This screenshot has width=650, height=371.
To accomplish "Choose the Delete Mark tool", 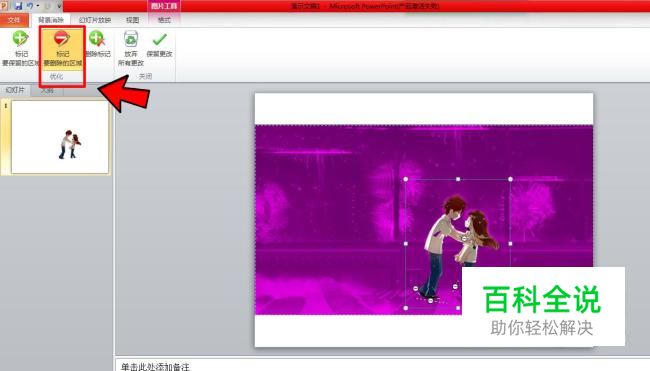I will tap(98, 44).
